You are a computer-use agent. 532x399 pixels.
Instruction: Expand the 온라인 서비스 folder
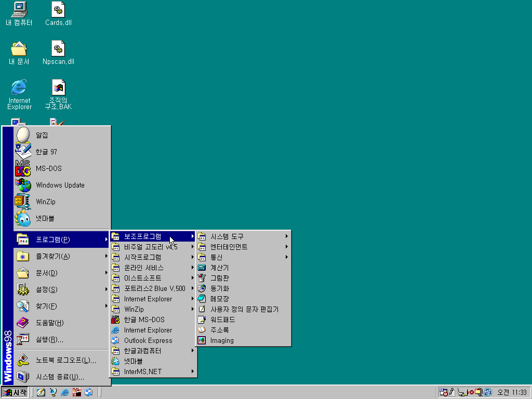coord(153,268)
